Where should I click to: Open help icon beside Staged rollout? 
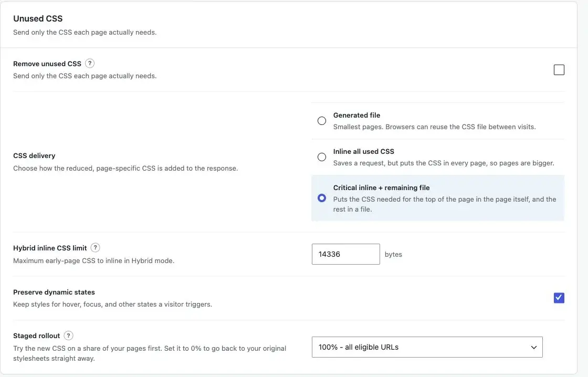(x=68, y=336)
